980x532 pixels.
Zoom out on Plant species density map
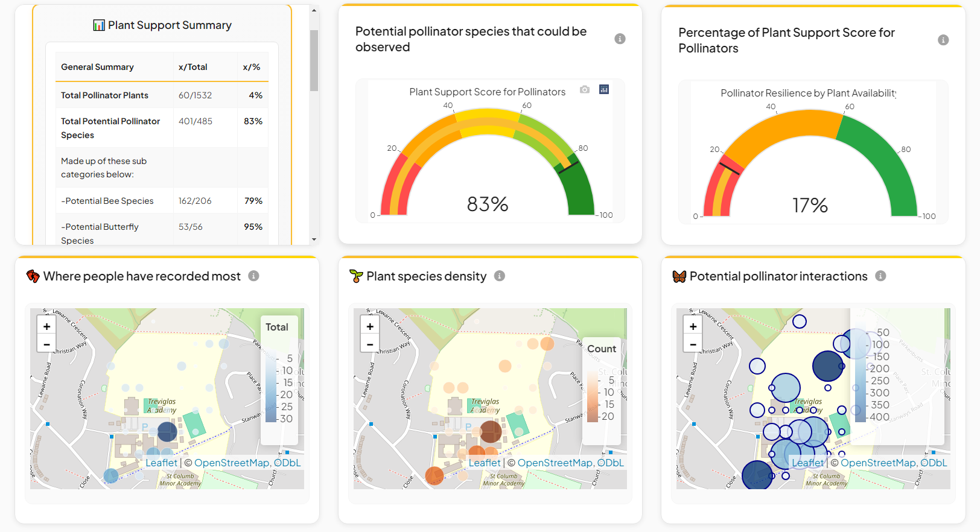tap(370, 344)
